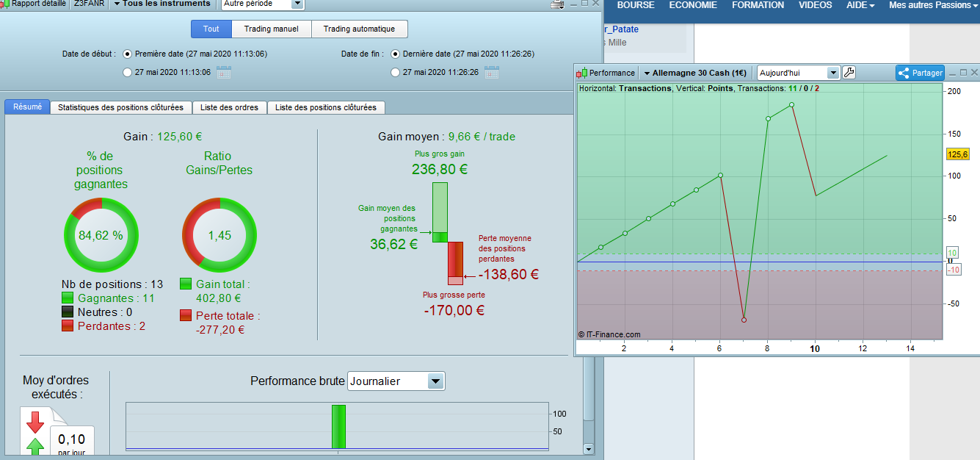Click the r_Patate username link
This screenshot has height=460, width=980.
[621, 29]
